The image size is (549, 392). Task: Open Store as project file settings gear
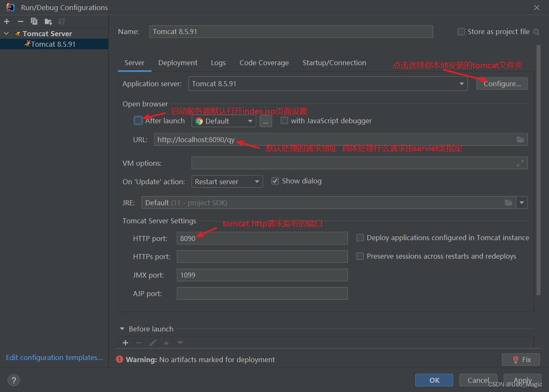coord(536,32)
